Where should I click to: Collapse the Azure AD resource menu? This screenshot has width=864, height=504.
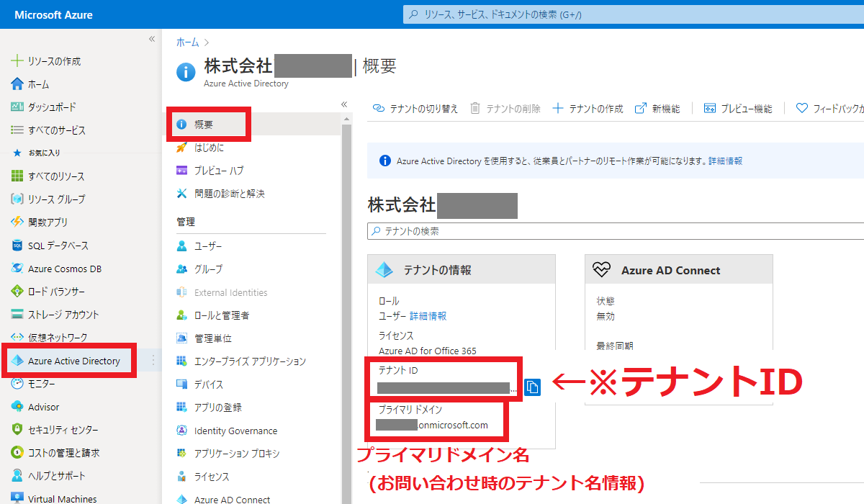(x=344, y=104)
